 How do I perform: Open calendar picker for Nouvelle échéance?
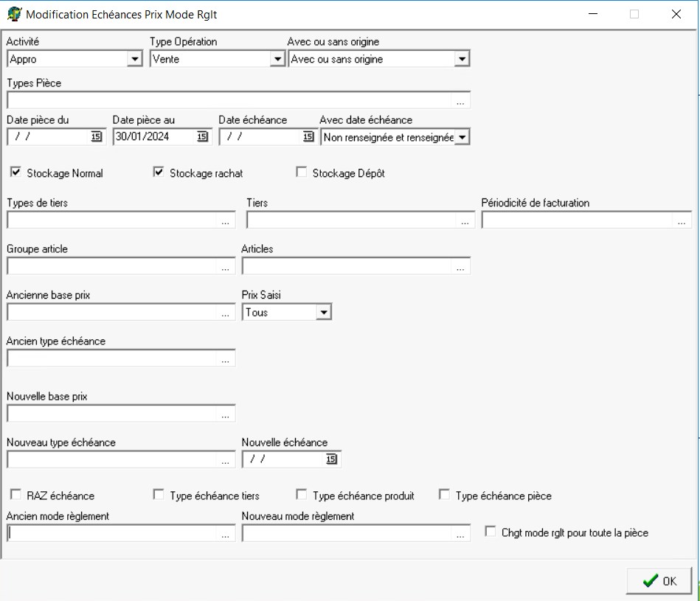pos(331,459)
